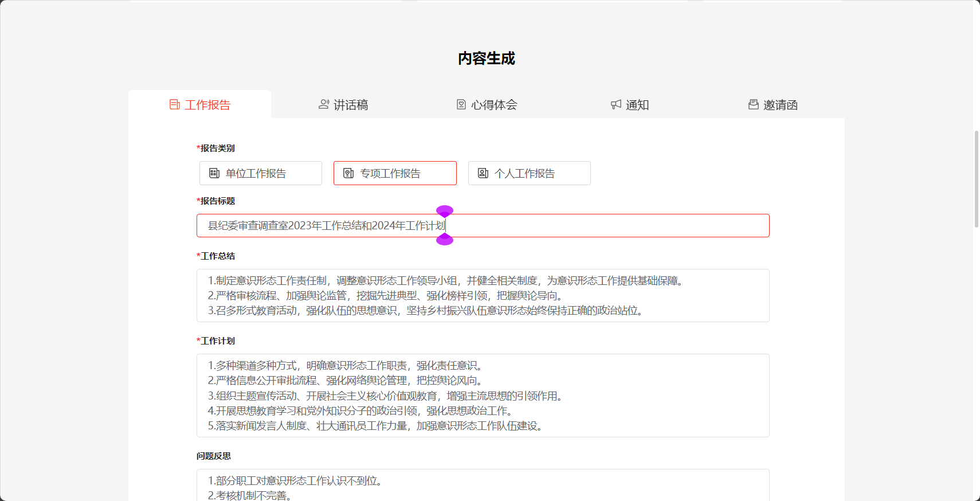
Task: Click the 工作总结 label
Action: [217, 256]
